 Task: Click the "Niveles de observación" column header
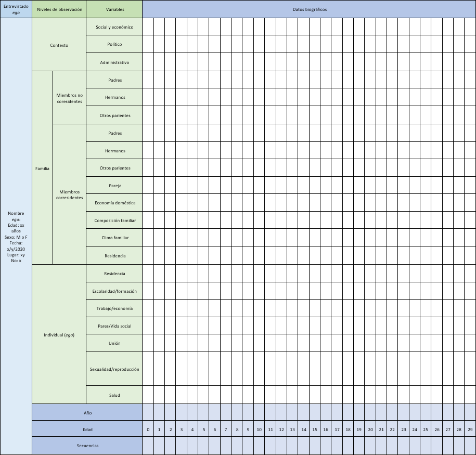(x=59, y=9)
